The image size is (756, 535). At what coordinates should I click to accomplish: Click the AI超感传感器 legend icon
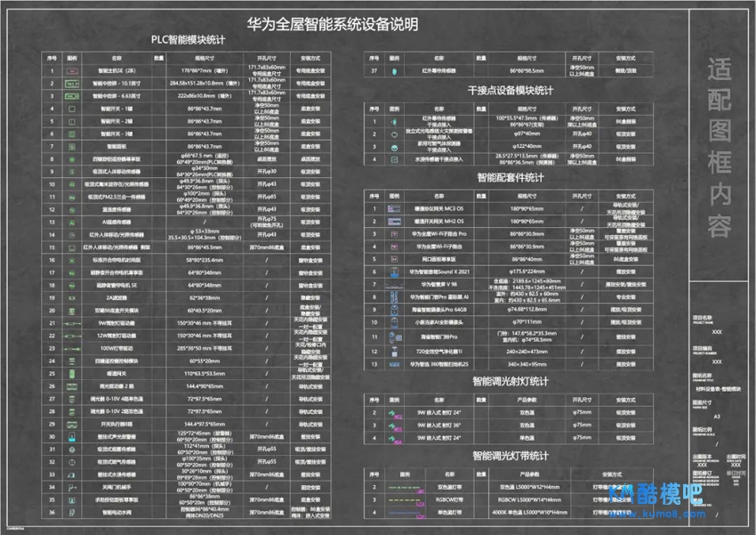tap(72, 223)
